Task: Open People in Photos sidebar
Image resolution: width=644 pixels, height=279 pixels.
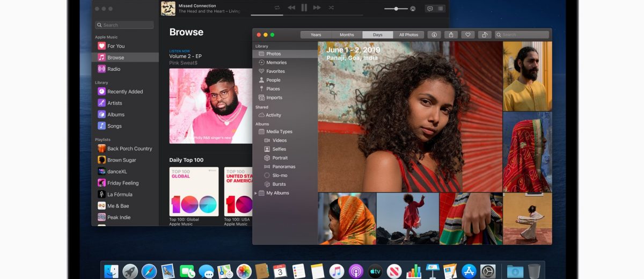Action: 285,80
